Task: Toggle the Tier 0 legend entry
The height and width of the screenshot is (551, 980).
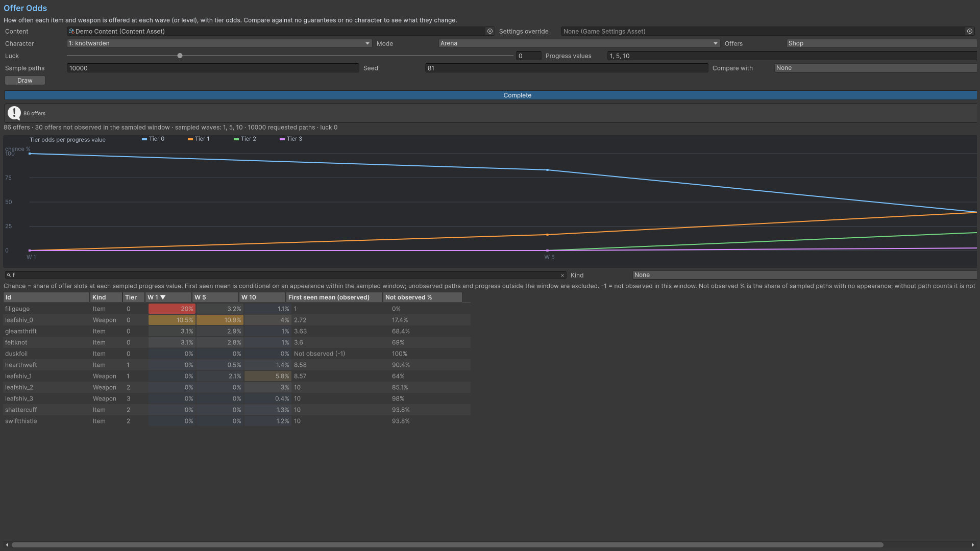Action: 153,139
